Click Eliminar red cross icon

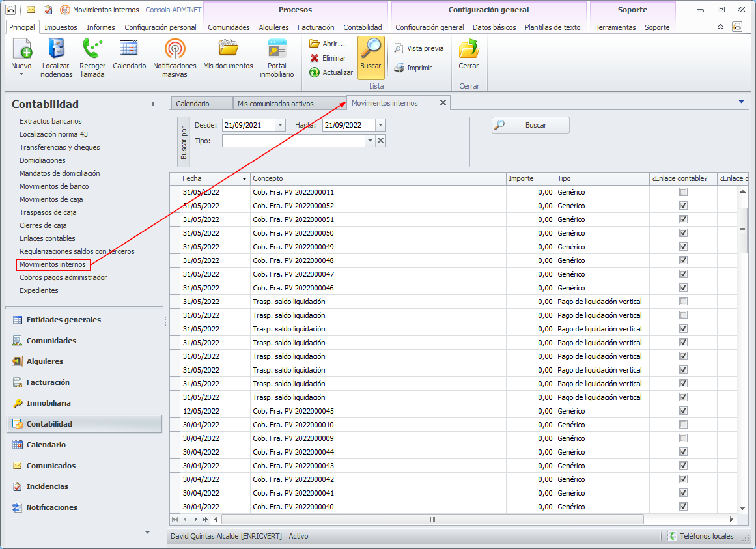pos(315,58)
